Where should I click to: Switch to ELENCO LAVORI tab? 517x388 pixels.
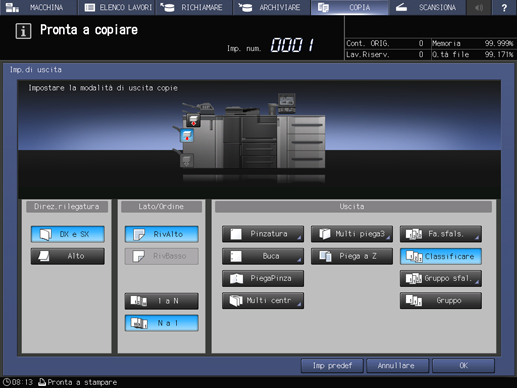(x=116, y=7)
